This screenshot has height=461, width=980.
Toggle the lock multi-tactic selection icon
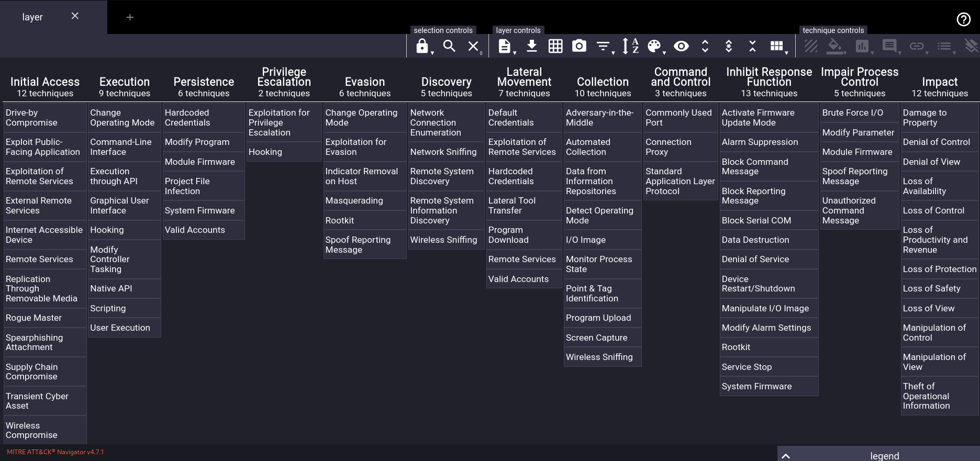pos(422,46)
